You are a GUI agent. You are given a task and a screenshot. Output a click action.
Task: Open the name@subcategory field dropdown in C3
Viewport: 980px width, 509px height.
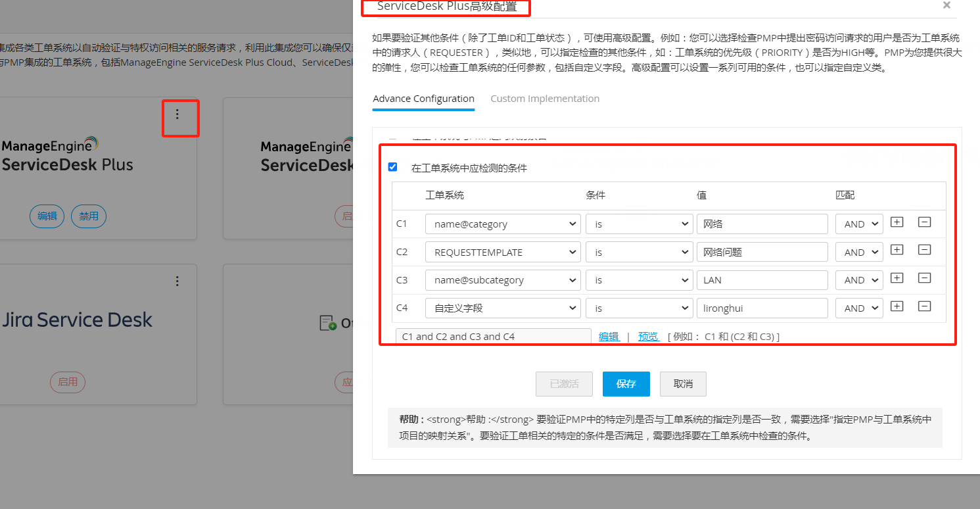click(503, 280)
